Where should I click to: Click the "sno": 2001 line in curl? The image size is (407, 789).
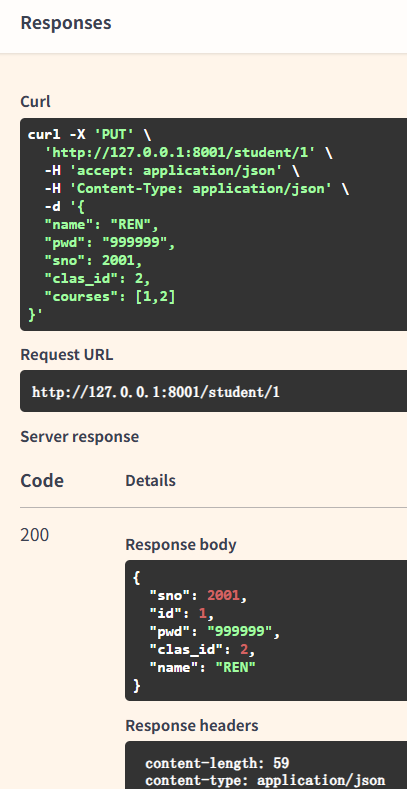click(94, 261)
